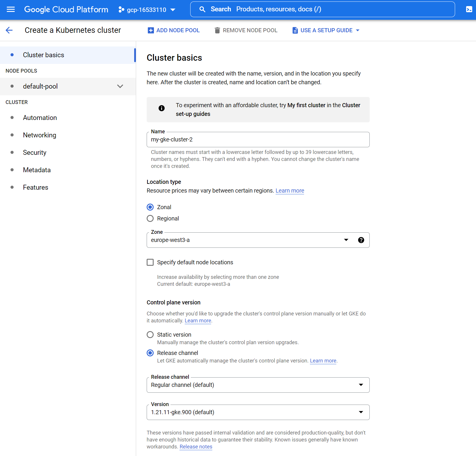
Task: Select Regional location type
Action: click(x=150, y=218)
